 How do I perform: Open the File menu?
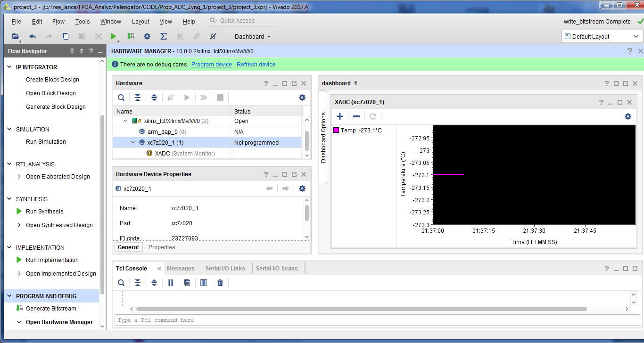click(16, 21)
